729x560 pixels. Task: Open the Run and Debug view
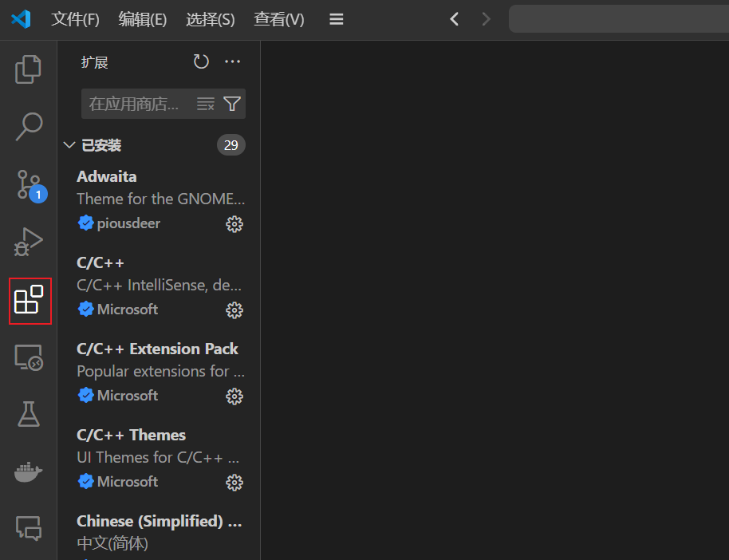coord(29,242)
